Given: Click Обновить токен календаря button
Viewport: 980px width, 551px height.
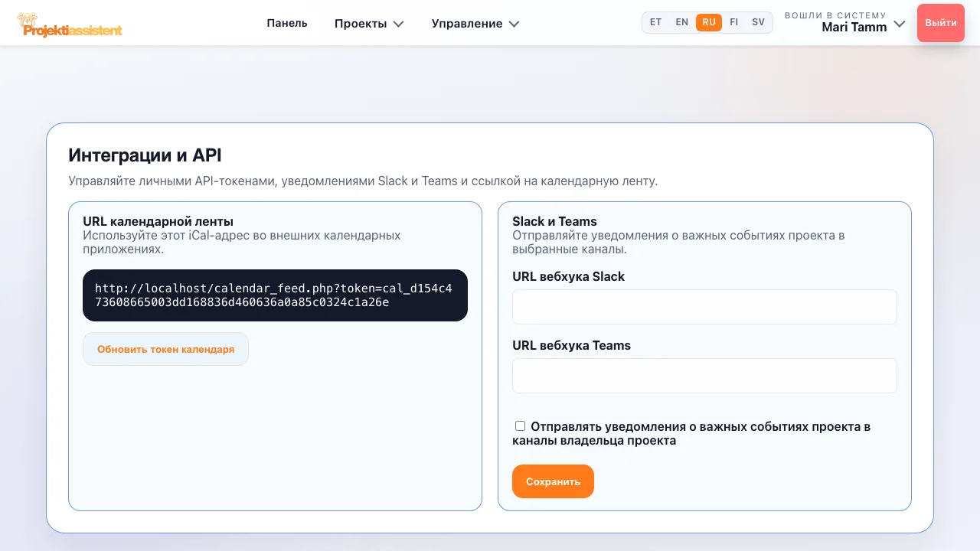Looking at the screenshot, I should (x=165, y=349).
